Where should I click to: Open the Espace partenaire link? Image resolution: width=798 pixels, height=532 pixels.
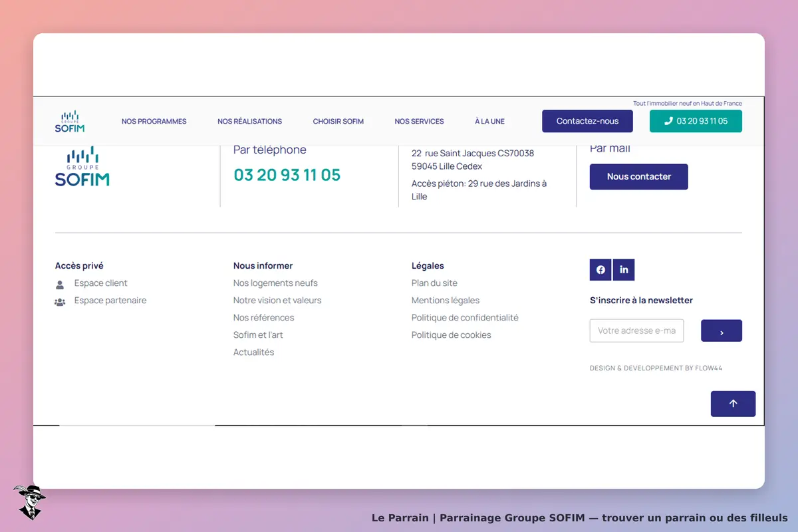point(110,301)
